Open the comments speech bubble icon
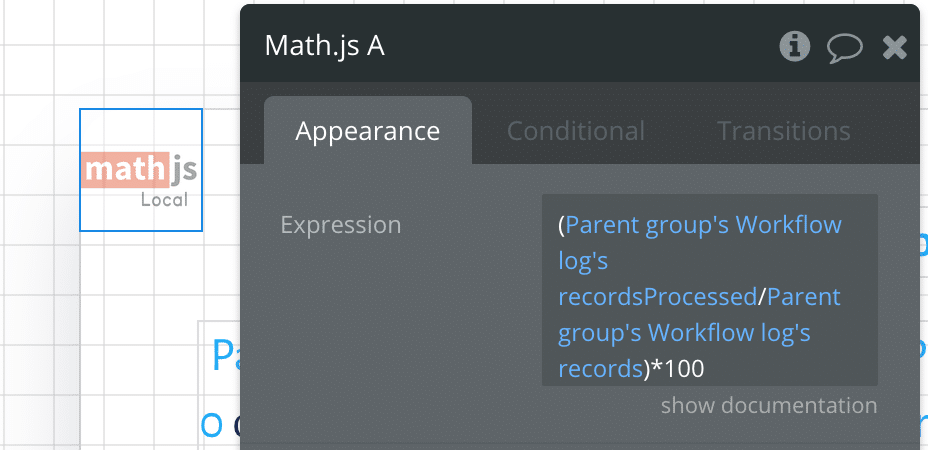This screenshot has height=450, width=928. (x=845, y=47)
